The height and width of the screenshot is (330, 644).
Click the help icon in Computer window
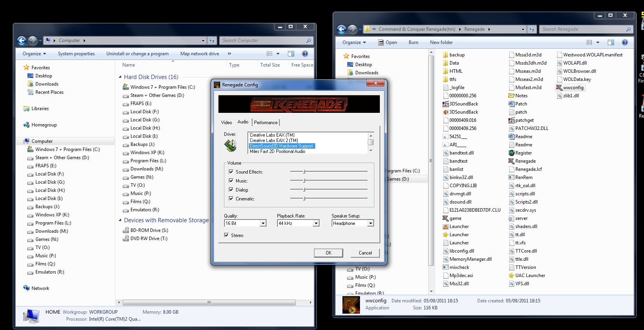point(305,54)
